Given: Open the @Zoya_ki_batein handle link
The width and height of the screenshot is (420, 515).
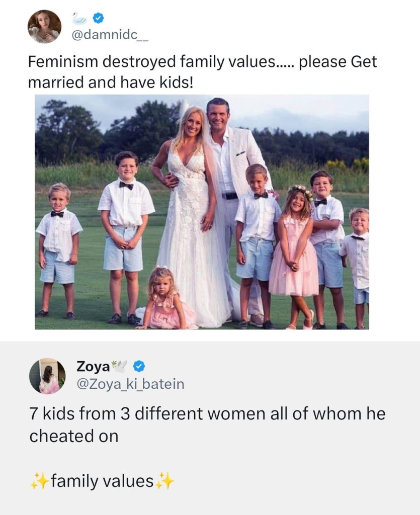Looking at the screenshot, I should pyautogui.click(x=130, y=383).
